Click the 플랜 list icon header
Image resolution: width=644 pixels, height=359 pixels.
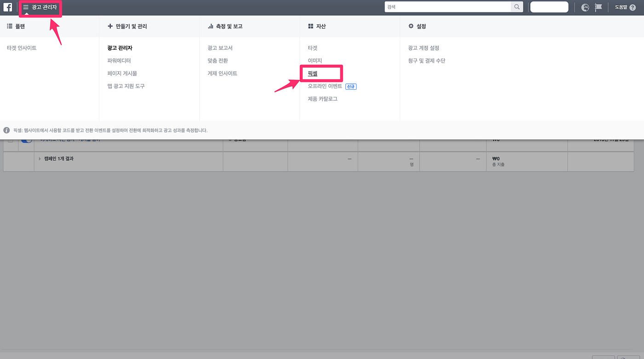(x=9, y=26)
